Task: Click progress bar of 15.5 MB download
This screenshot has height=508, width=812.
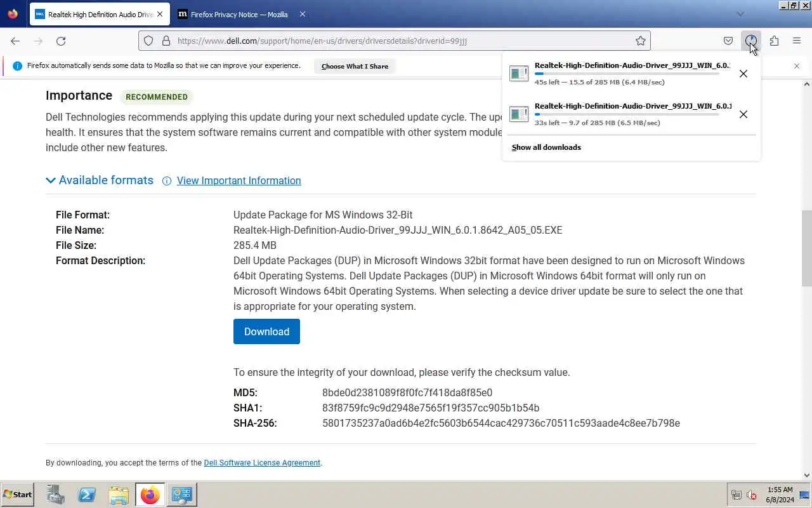Action: tap(627, 74)
